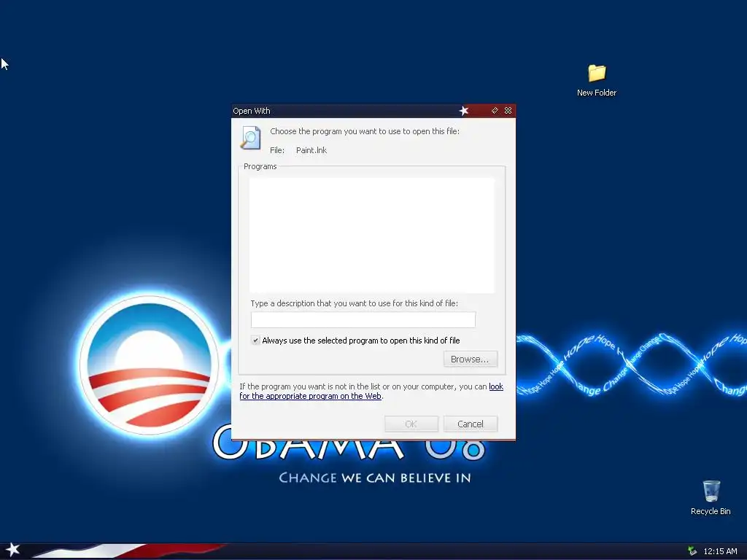Click the 12:15 AM clock
This screenshot has width=747, height=560.
[720, 551]
